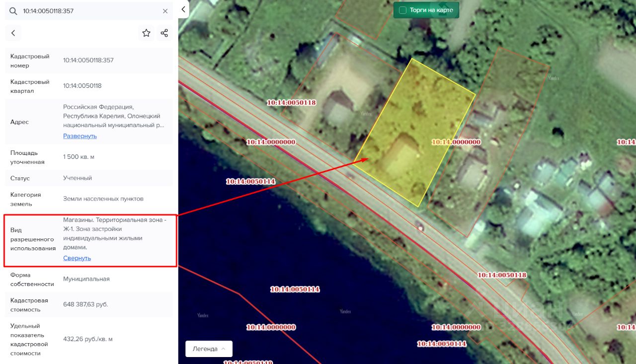Share the parcel via share icon

click(x=164, y=33)
